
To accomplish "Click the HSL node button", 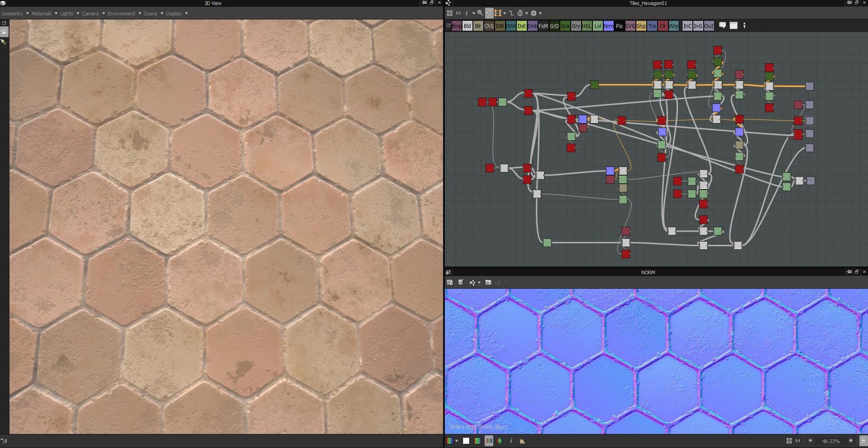I will click(x=586, y=26).
